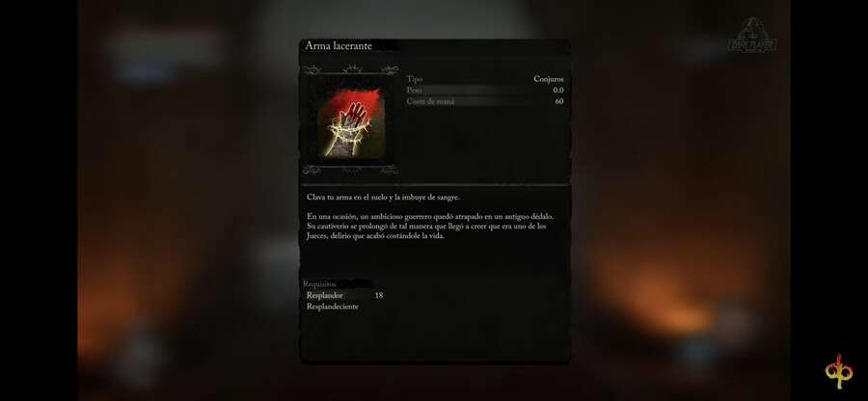Click the ornamental flourish below the spell icon
Screen dimensions: 868x401
[x=350, y=170]
